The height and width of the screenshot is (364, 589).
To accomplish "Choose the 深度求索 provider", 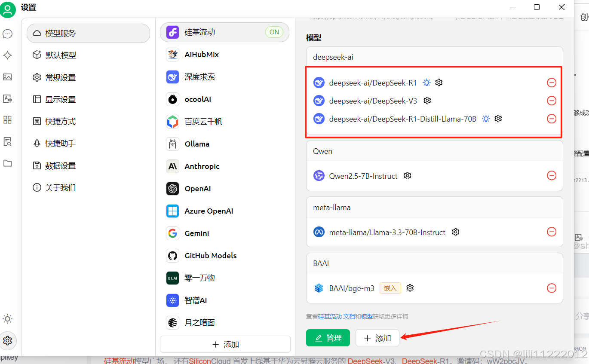I will [x=225, y=77].
